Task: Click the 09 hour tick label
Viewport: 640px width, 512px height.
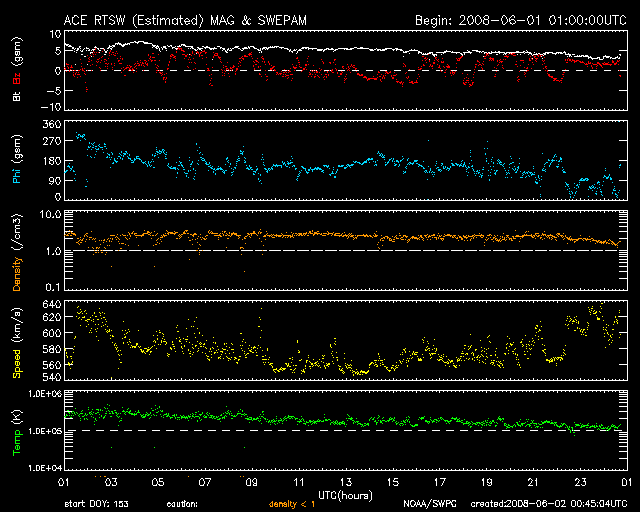Action: point(252,482)
